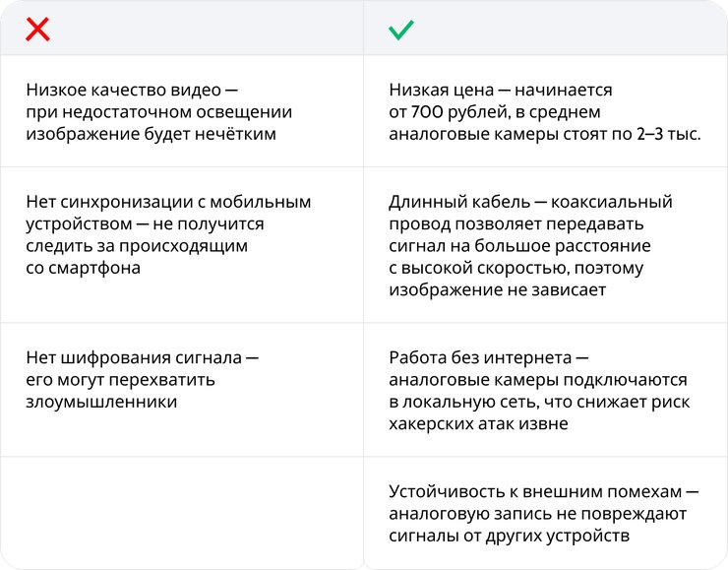The height and width of the screenshot is (570, 728).
Task: Click the empty bottom-left table cell
Action: [x=182, y=512]
